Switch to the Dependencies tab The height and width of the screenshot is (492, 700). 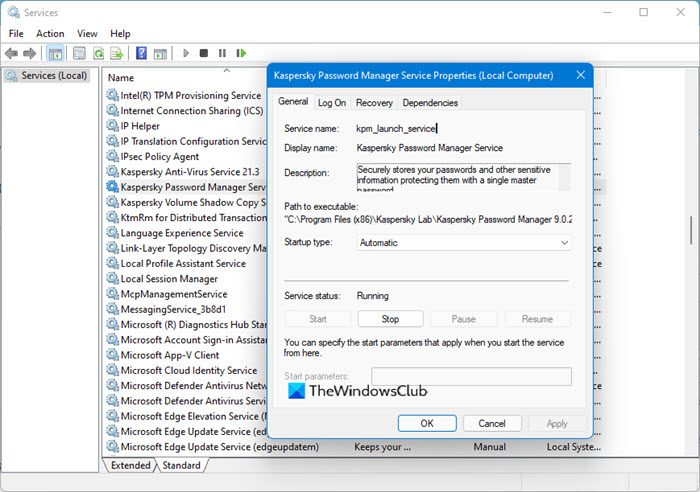coord(430,103)
